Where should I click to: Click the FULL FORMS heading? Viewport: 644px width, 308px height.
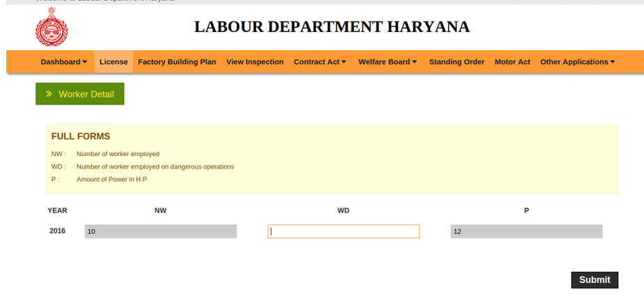tap(81, 137)
